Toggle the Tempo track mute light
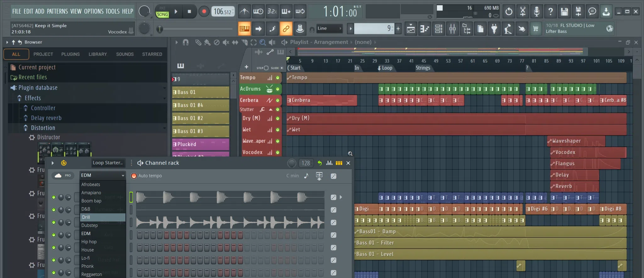Screen dimensions: 644x278 278,78
